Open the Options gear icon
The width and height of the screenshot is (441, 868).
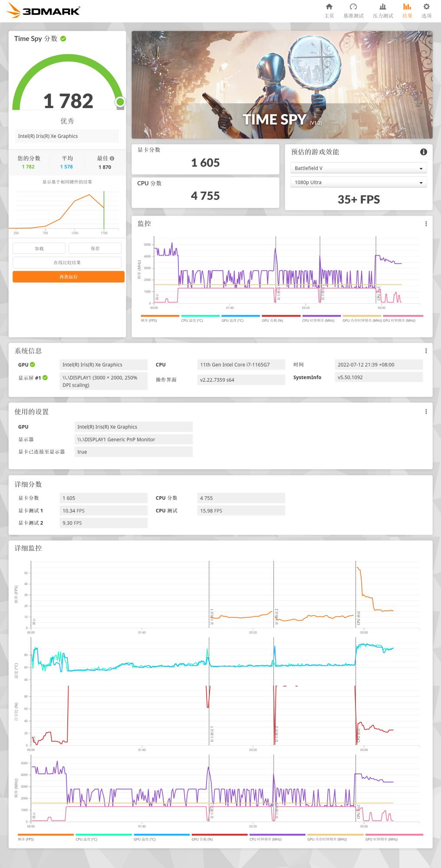pyautogui.click(x=426, y=7)
